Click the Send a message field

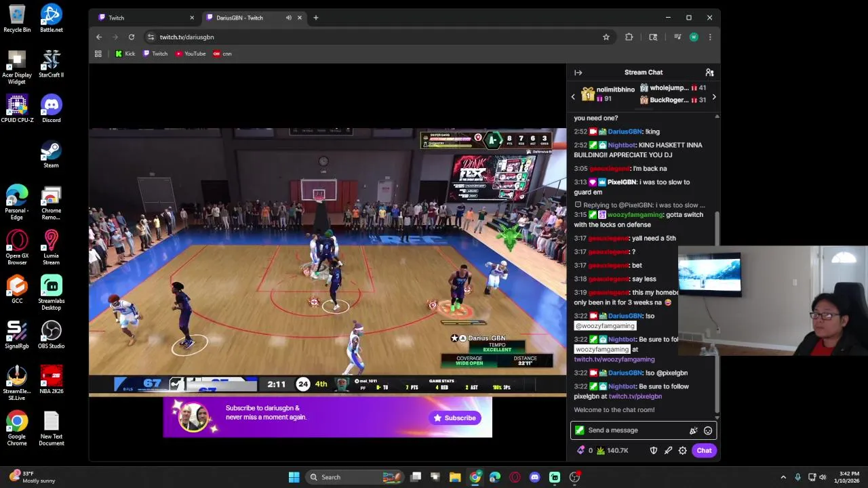coord(642,430)
